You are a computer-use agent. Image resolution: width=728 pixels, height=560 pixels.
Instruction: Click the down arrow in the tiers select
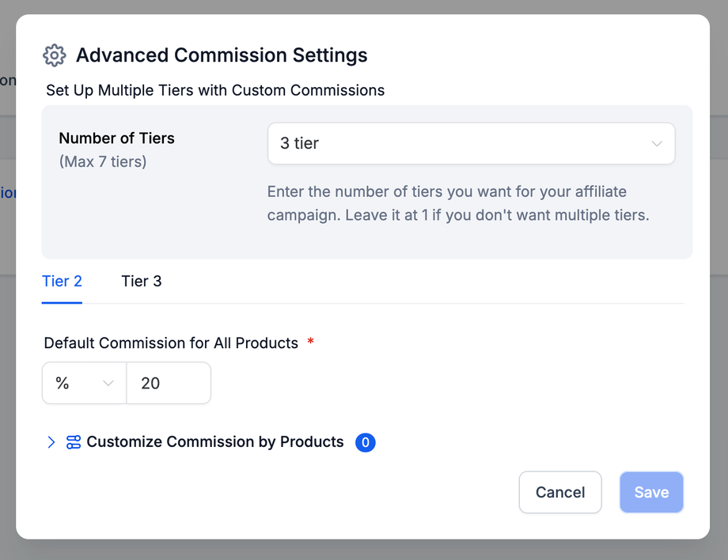(x=657, y=143)
